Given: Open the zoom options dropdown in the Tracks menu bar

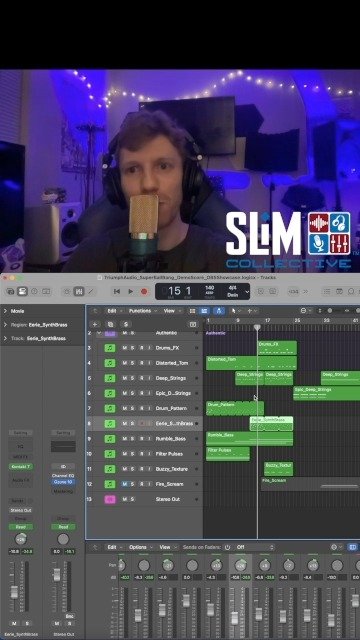Looking at the screenshot, I should pos(306,311).
